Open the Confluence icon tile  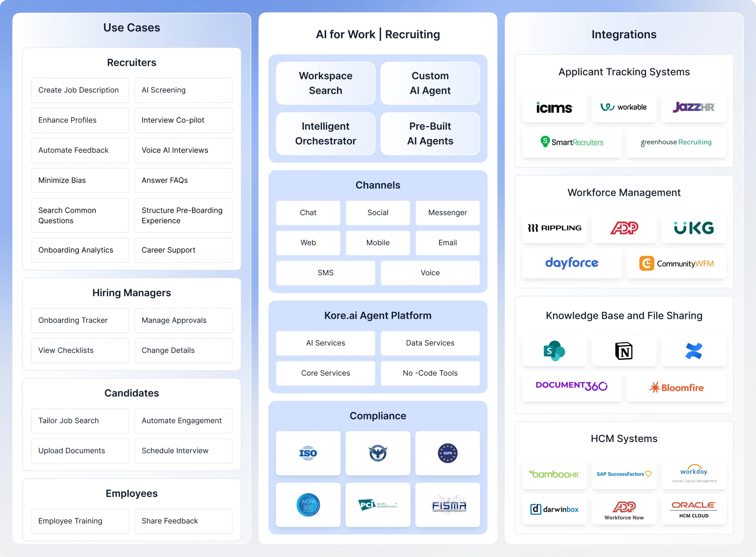click(694, 351)
